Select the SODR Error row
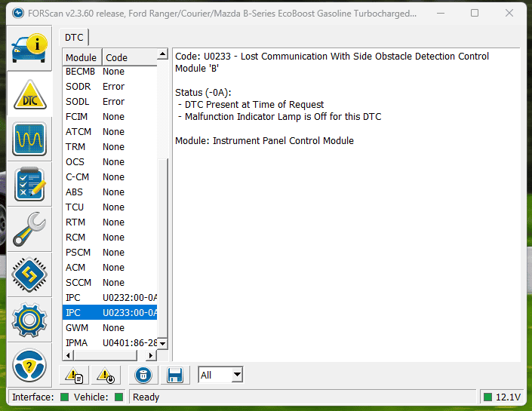This screenshot has width=532, height=411. 109,87
